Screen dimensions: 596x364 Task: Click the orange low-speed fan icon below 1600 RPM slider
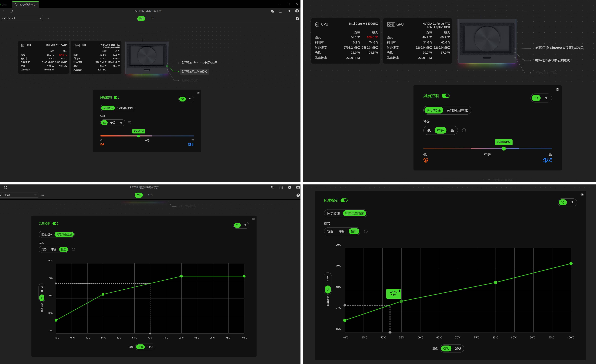[x=102, y=145]
